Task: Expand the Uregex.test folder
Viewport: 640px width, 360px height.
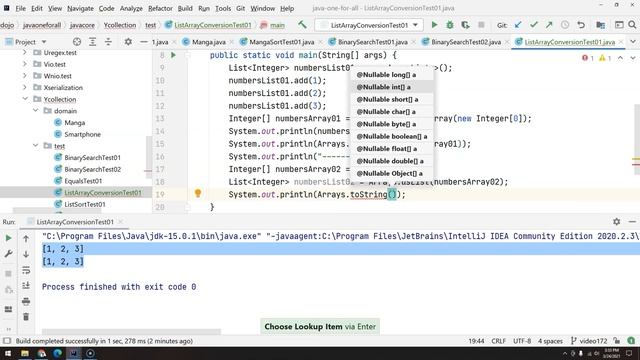Action: (25, 52)
